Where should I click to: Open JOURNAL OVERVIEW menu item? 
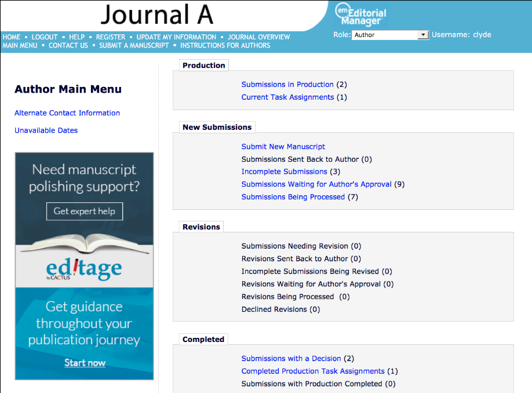click(x=259, y=37)
